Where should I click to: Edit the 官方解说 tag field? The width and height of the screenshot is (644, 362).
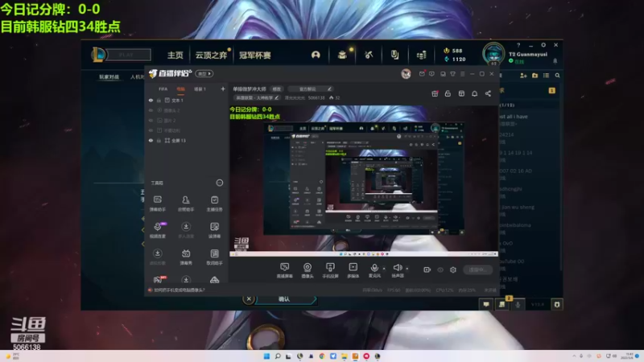tap(311, 89)
